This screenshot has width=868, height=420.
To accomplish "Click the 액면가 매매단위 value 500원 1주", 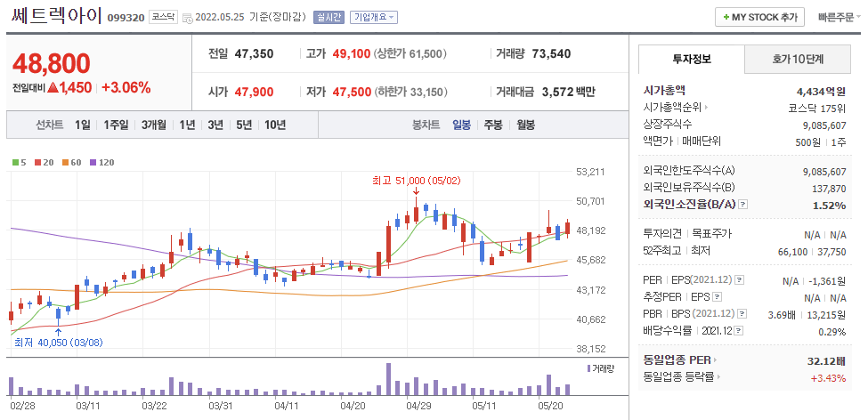I will click(x=821, y=141).
